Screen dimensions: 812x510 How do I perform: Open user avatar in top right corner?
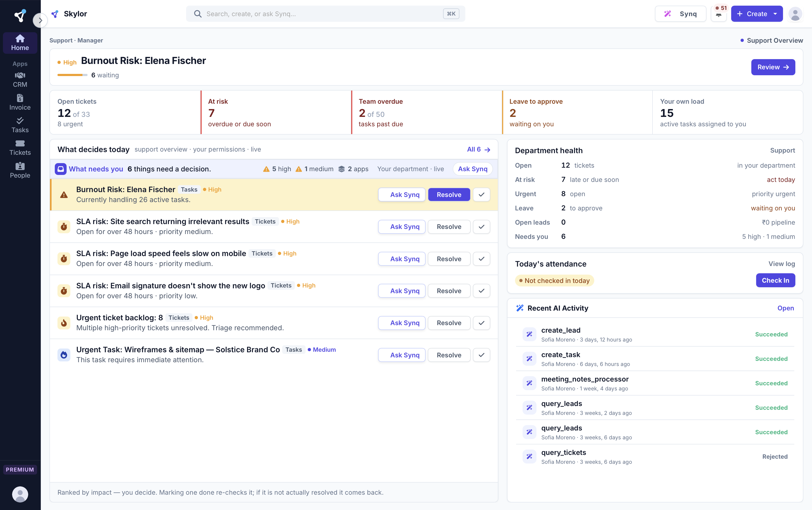[795, 14]
